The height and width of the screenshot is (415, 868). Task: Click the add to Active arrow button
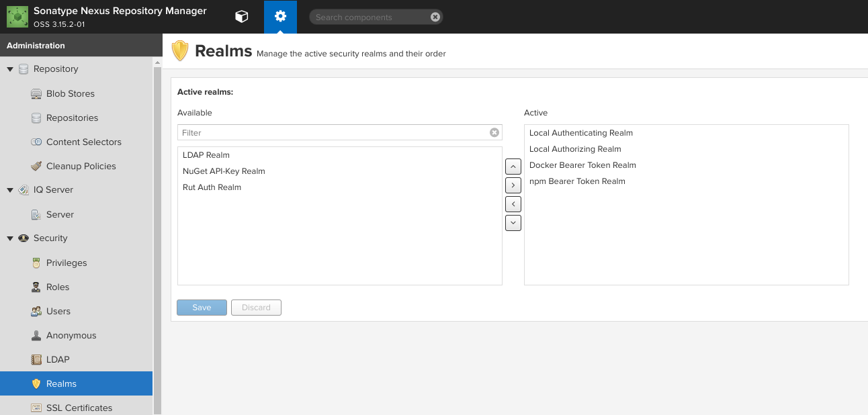click(513, 185)
